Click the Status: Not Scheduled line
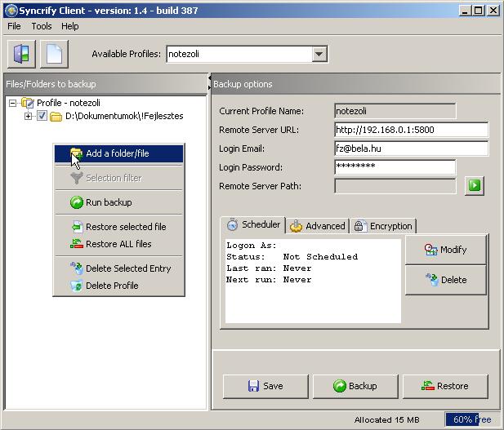Screen dimensions: 504x430 (x=292, y=257)
